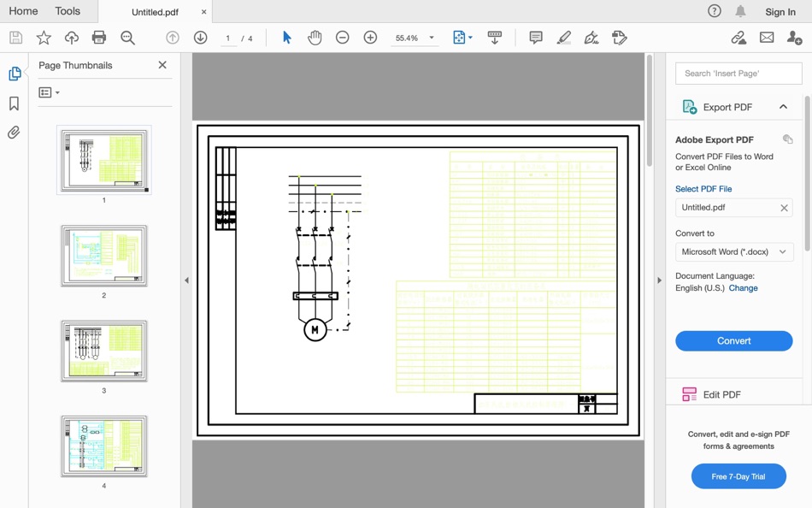Print the document with printer icon

point(99,38)
